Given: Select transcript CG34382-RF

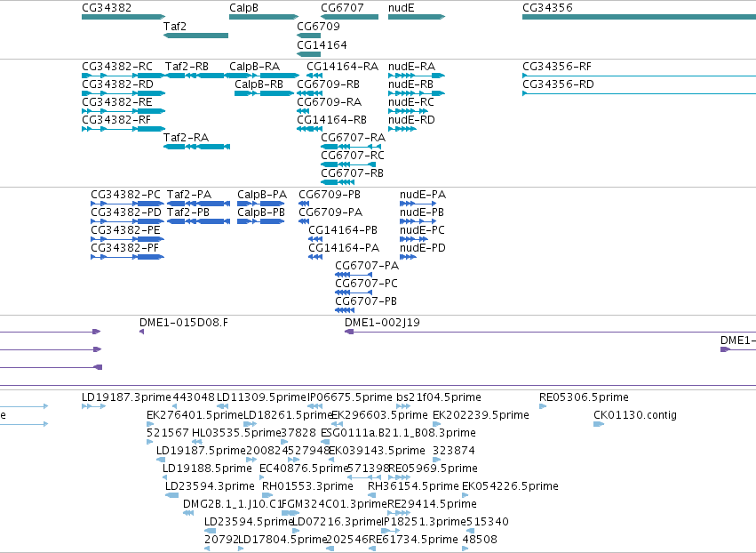Looking at the screenshot, I should [123, 129].
